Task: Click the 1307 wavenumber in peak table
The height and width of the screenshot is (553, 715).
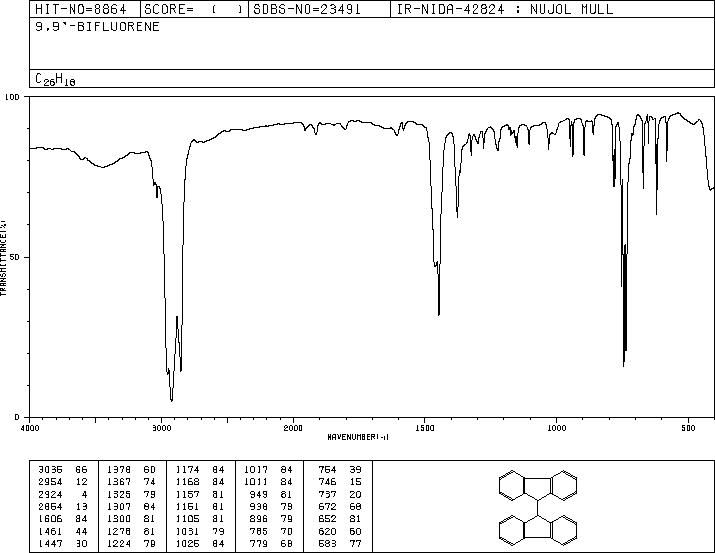Action: 119,506
